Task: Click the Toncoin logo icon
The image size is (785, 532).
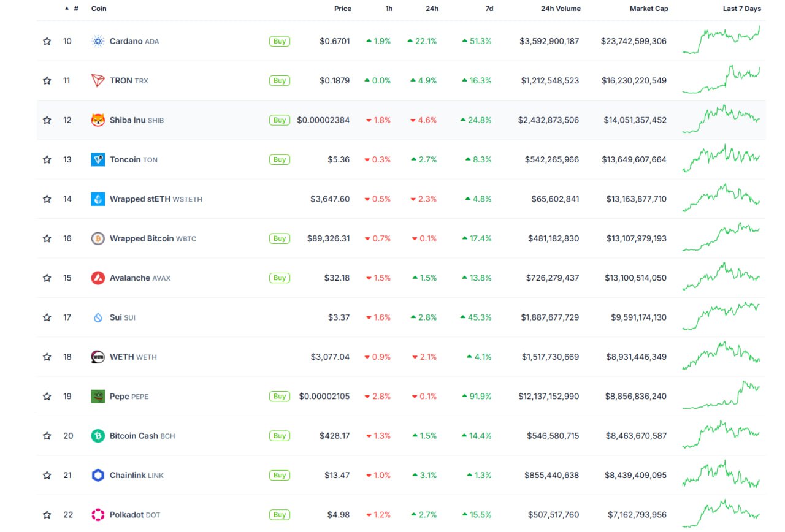Action: pos(98,159)
